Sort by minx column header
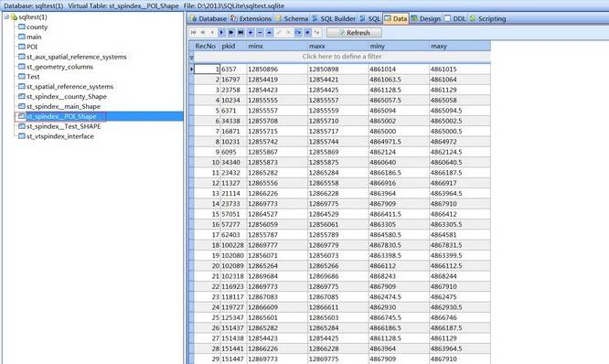This screenshot has height=364, width=609. click(x=277, y=47)
